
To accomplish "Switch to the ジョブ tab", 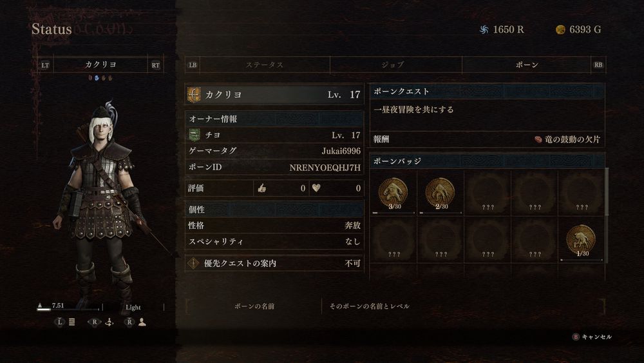I will [392, 65].
